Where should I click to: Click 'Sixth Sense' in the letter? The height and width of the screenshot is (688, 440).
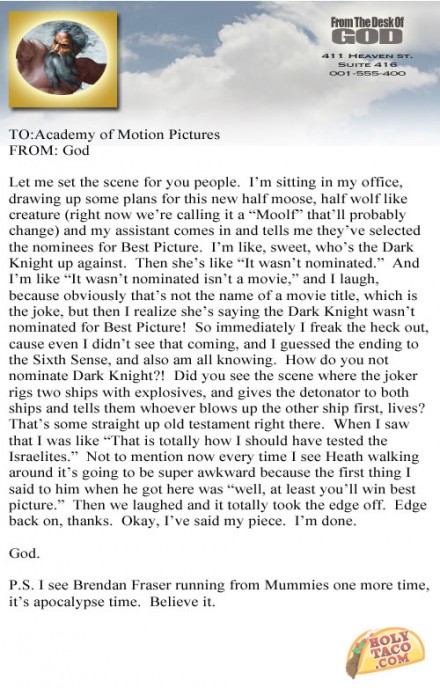pyautogui.click(x=70, y=360)
